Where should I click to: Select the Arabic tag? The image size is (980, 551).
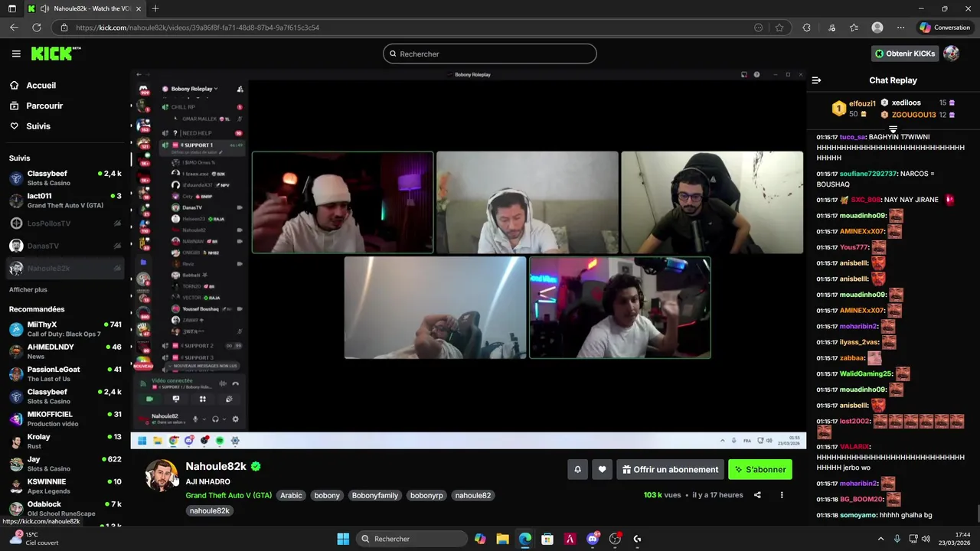(x=291, y=495)
